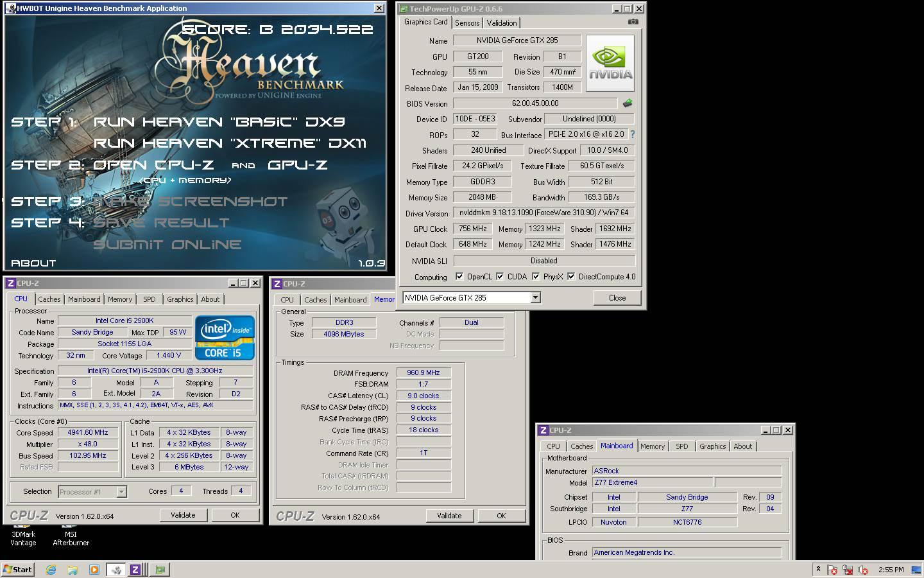
Task: Click the Action Center flag tray icon
Action: pyautogui.click(x=832, y=570)
